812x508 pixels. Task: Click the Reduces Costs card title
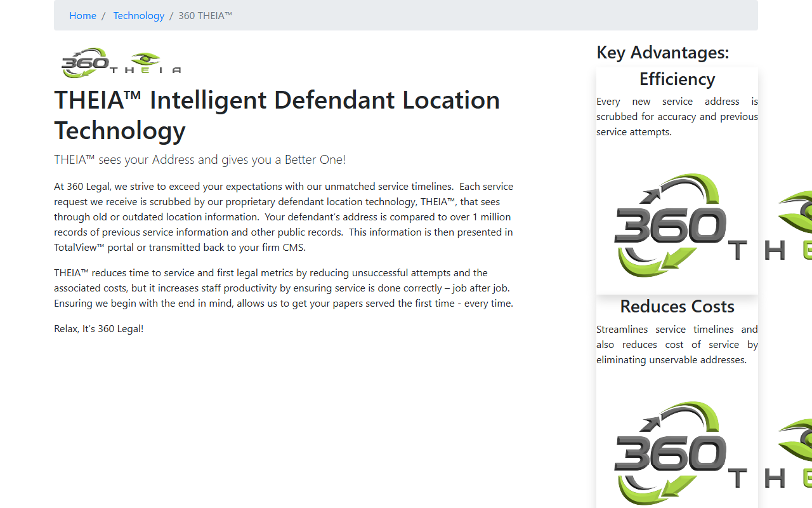coord(677,306)
